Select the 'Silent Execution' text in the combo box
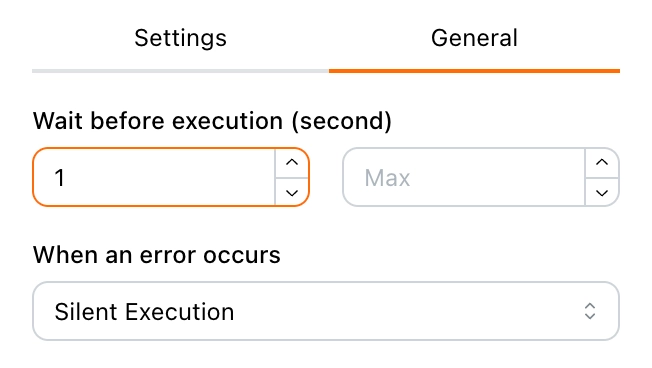The width and height of the screenshot is (652, 368). click(x=144, y=312)
